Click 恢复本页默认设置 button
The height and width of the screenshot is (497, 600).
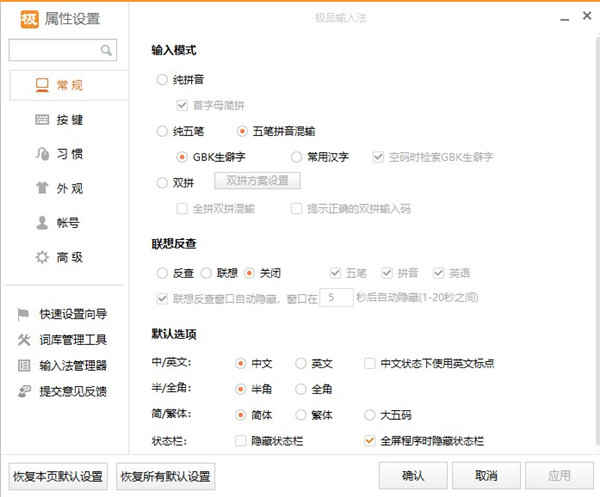pos(58,476)
